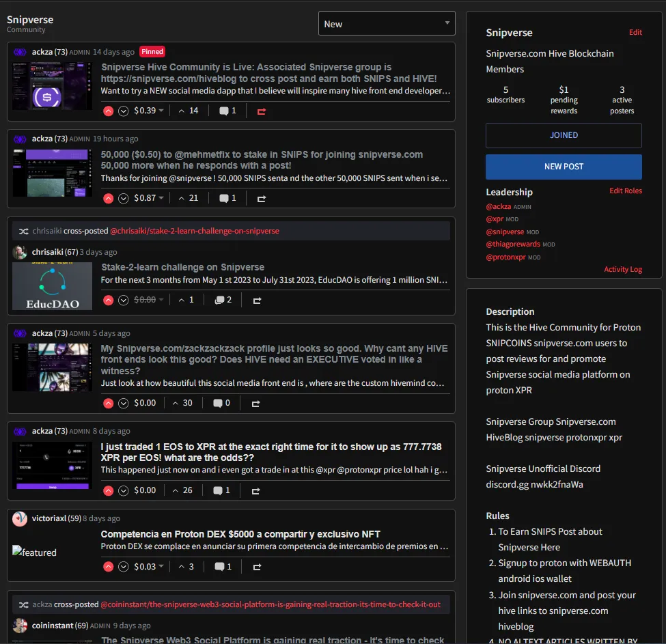This screenshot has height=644, width=666.
Task: Expand the $0.39 payout details
Action: (x=149, y=111)
